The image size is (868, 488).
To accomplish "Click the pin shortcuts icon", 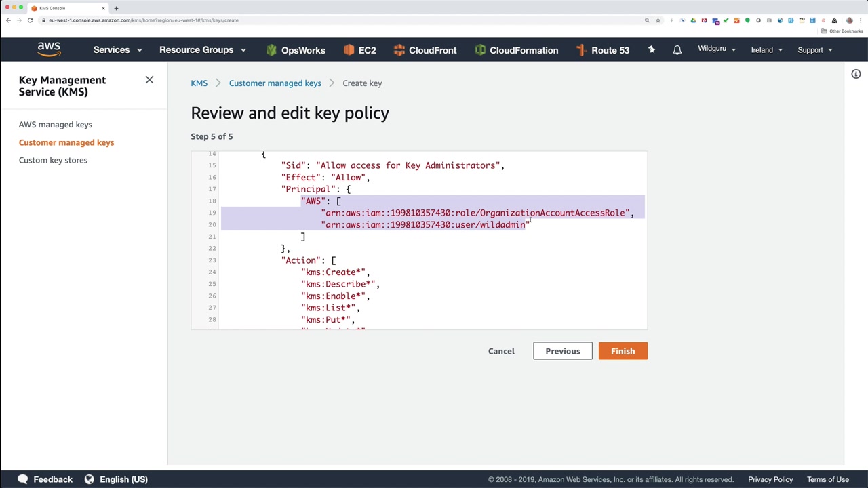I will click(652, 49).
